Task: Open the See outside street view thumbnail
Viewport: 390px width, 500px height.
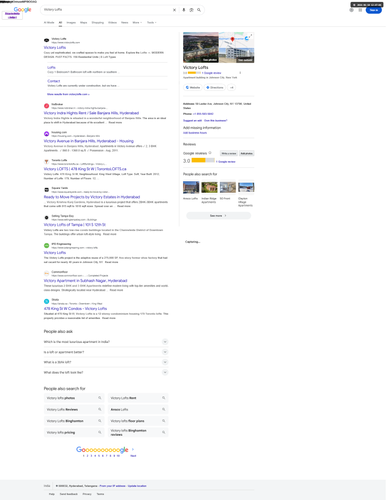Action: pyautogui.click(x=236, y=55)
